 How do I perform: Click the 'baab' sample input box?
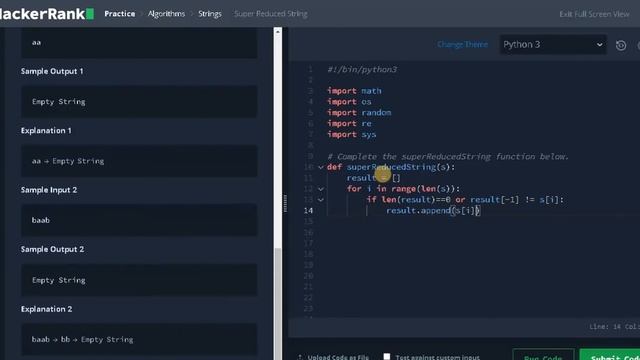[x=139, y=220]
